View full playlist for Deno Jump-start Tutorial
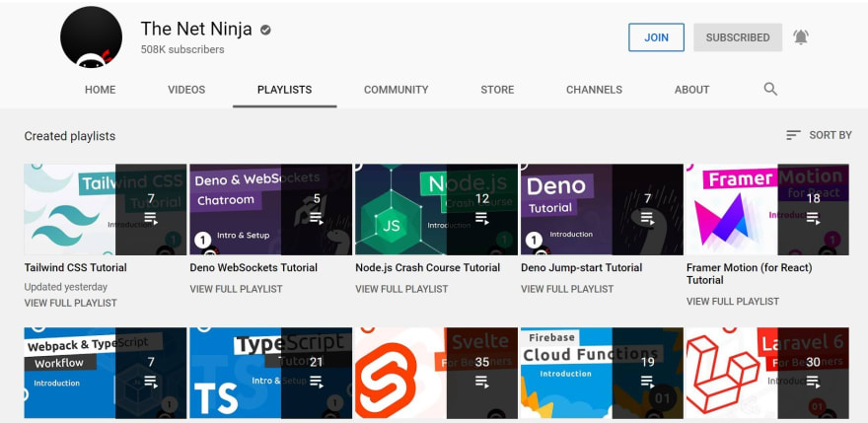The image size is (868, 423). click(x=567, y=289)
